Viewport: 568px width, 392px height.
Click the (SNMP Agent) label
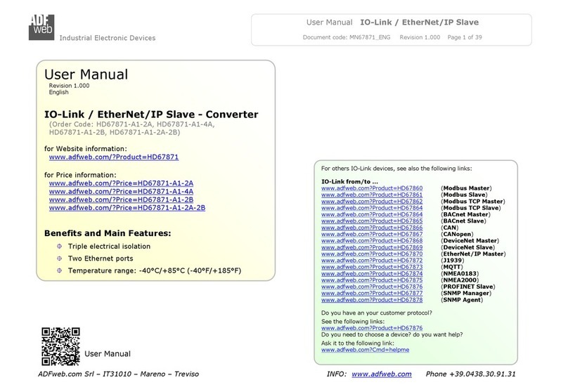pos(462,300)
